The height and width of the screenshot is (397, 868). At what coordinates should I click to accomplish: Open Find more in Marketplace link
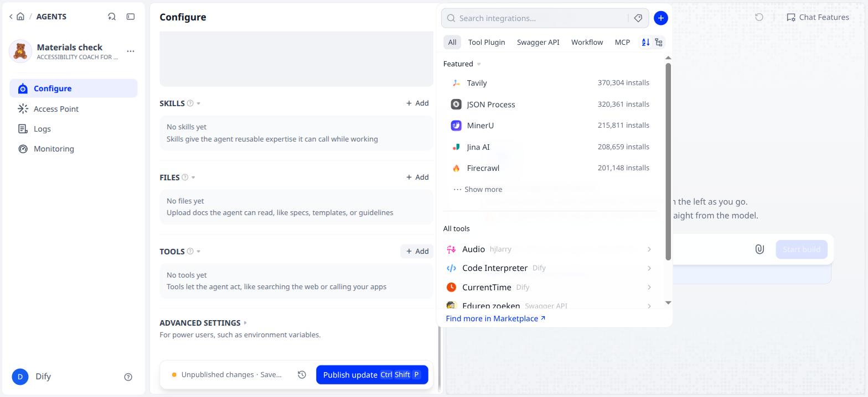[x=495, y=318]
